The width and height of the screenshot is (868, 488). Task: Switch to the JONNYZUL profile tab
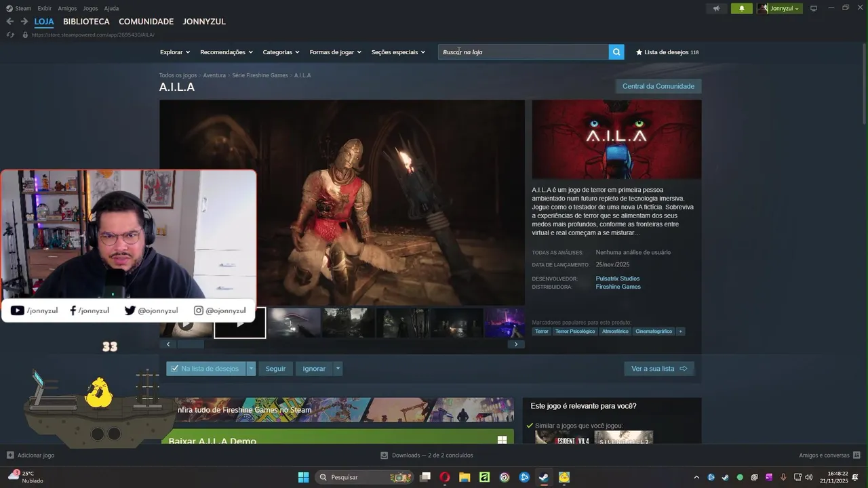pos(204,22)
